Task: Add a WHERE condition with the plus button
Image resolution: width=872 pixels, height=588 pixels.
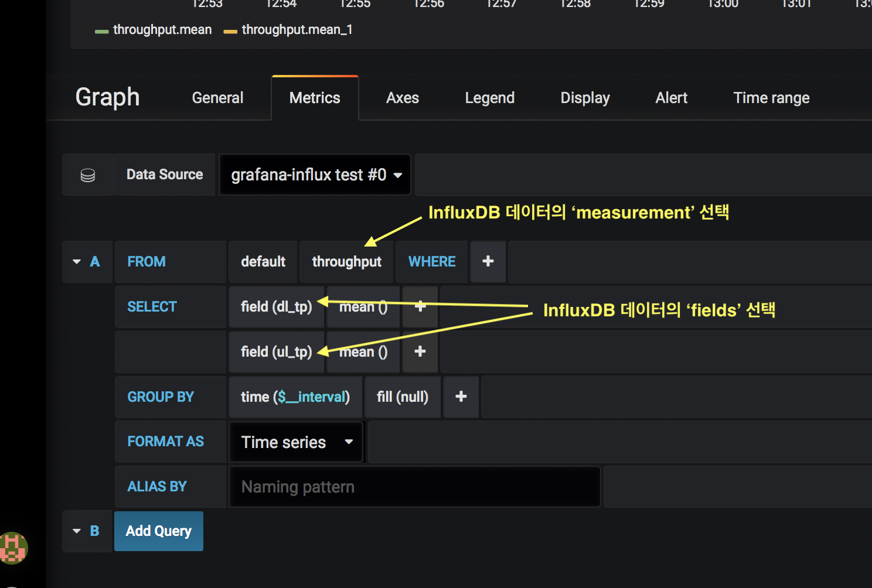Action: coord(488,261)
